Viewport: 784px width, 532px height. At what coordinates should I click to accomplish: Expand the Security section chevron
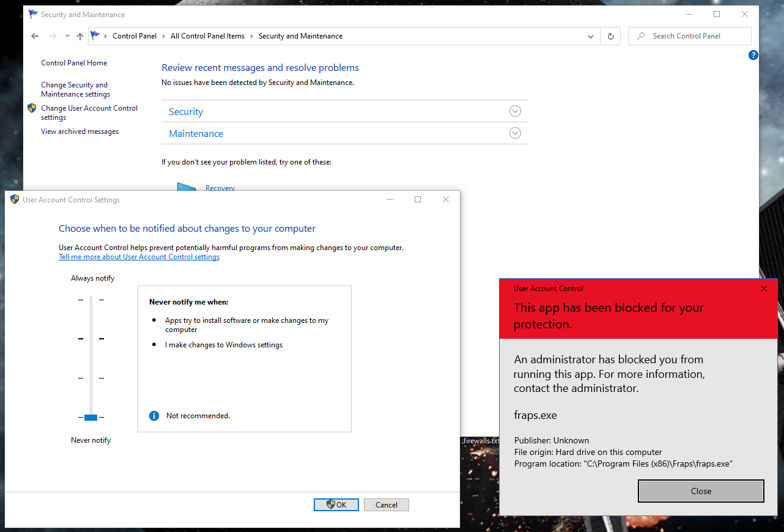tap(515, 111)
